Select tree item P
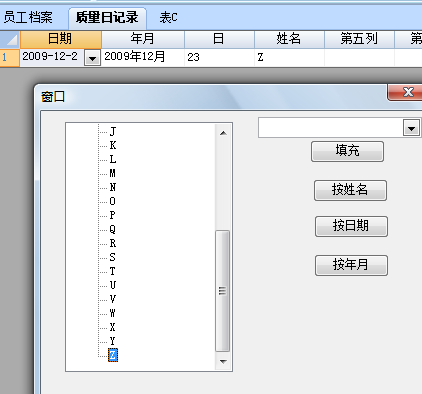422x394 pixels. [113, 215]
